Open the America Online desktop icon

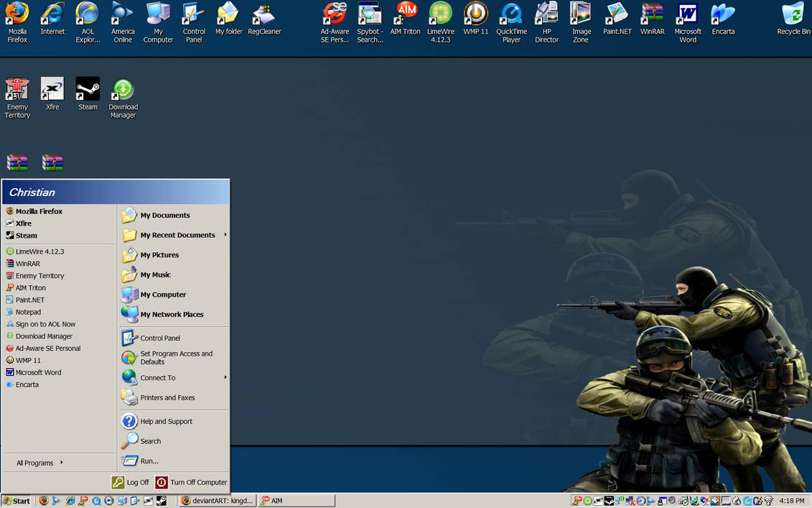point(123,22)
